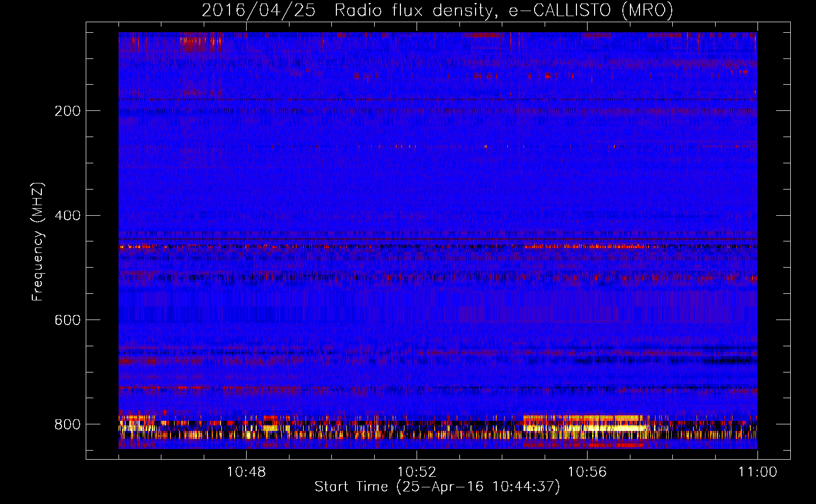Click the 200 frequency tick label
This screenshot has height=504, width=816.
click(68, 111)
